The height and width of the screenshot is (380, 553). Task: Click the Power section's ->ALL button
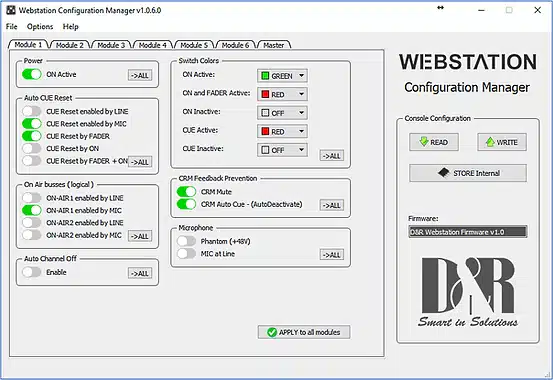click(140, 75)
